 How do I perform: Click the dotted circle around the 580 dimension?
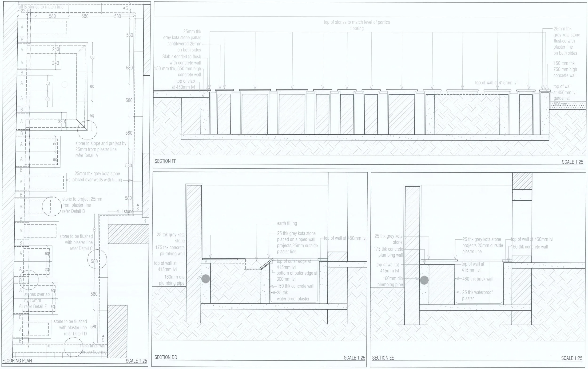click(97, 259)
